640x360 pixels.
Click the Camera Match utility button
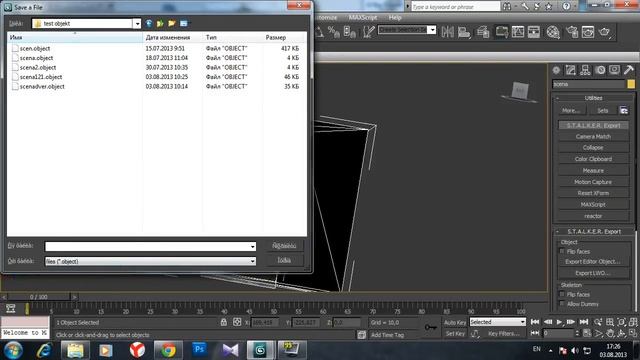tap(593, 136)
